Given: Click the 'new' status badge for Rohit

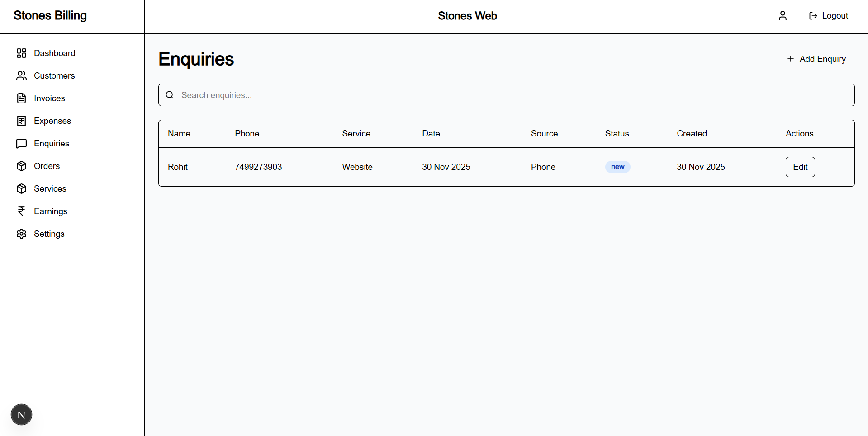Looking at the screenshot, I should pos(617,167).
